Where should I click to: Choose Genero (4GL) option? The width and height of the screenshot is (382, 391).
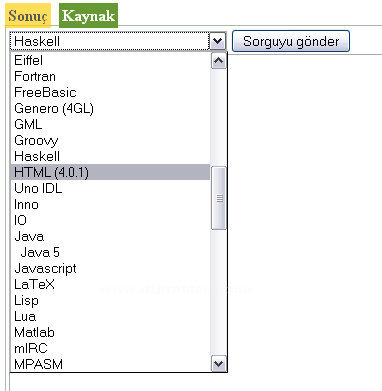[110, 108]
